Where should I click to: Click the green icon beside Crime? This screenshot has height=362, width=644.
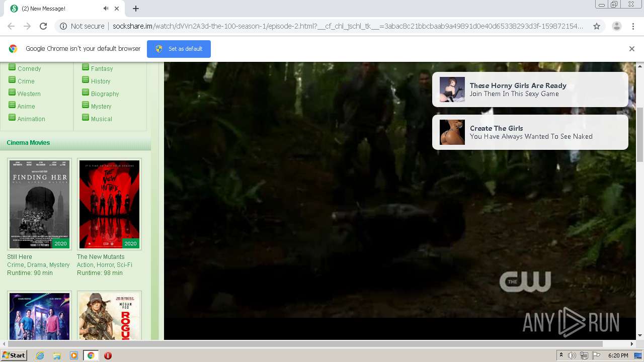point(12,80)
